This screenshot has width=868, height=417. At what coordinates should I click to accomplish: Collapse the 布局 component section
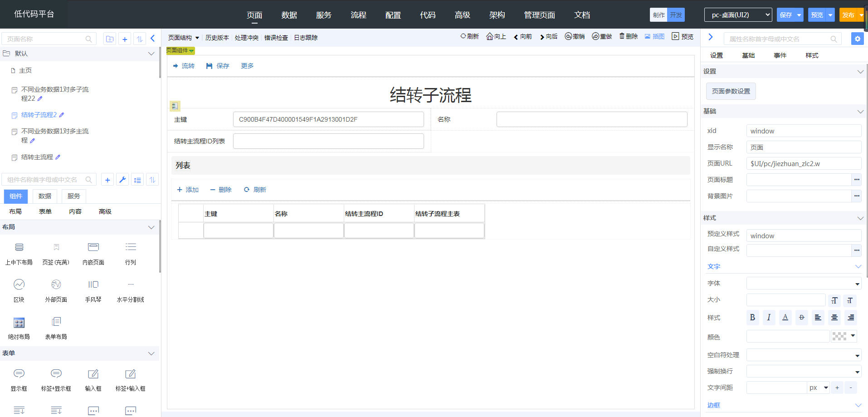point(151,227)
